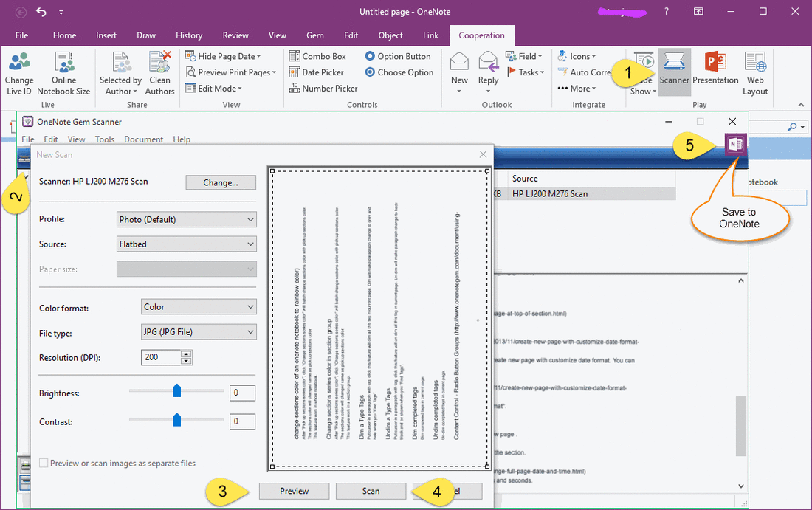Close the New Scan dialog
Image resolution: width=812 pixels, height=510 pixels.
point(483,154)
